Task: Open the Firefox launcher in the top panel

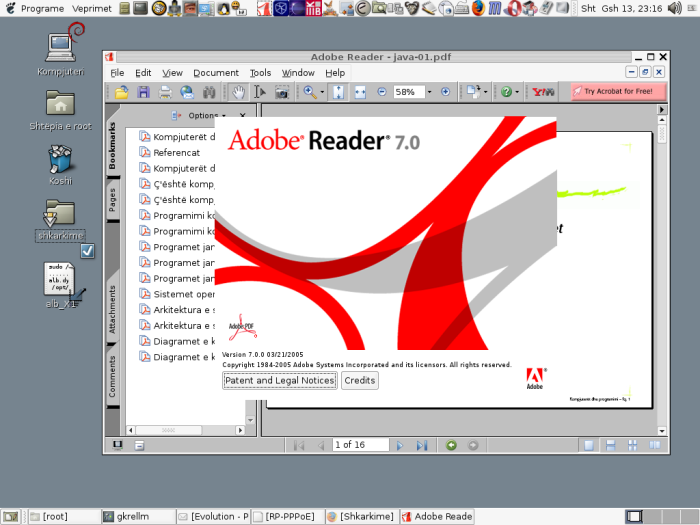Action: (x=478, y=8)
